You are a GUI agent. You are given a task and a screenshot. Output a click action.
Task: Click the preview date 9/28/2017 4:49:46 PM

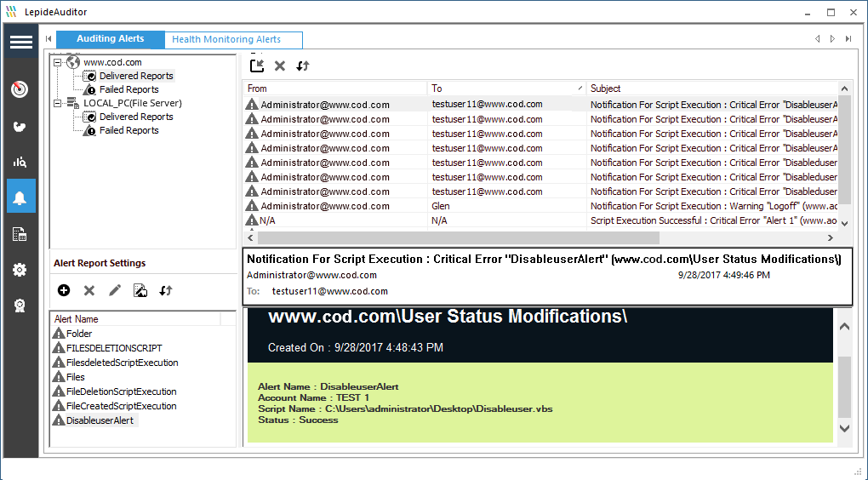pos(723,275)
